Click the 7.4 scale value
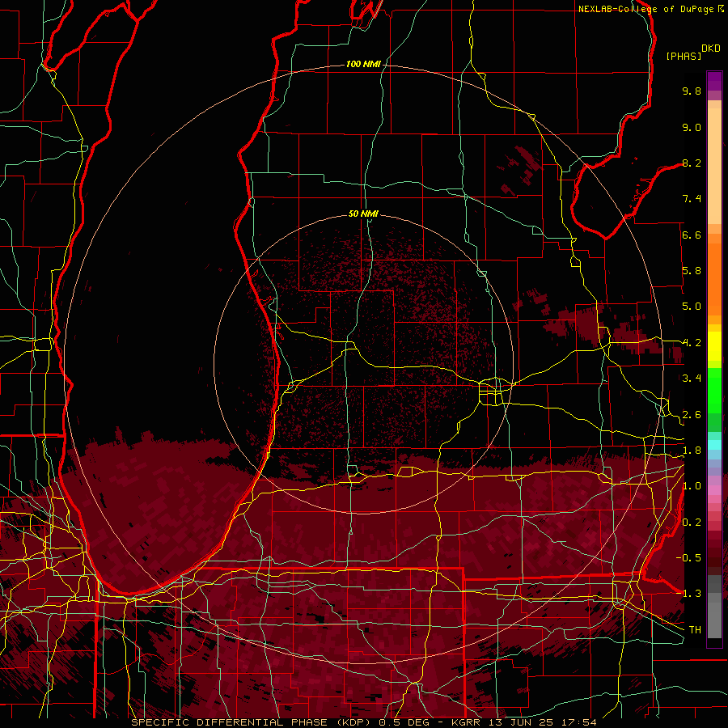Image resolution: width=728 pixels, height=728 pixels. tap(692, 199)
